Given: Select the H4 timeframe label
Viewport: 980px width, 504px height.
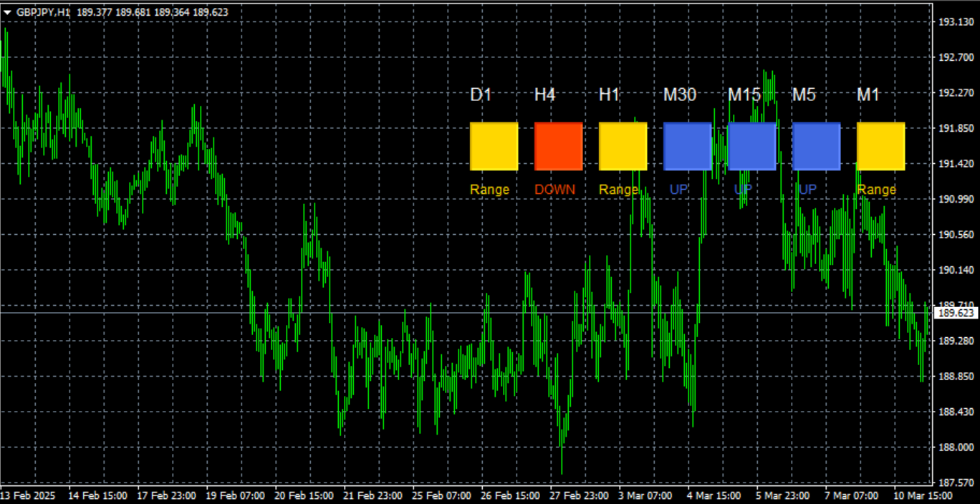Looking at the screenshot, I should point(545,94).
